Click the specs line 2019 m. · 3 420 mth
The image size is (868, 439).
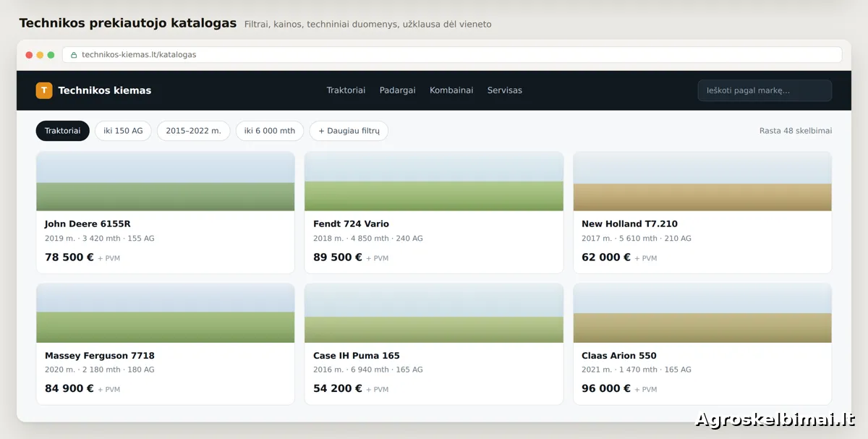coord(100,239)
